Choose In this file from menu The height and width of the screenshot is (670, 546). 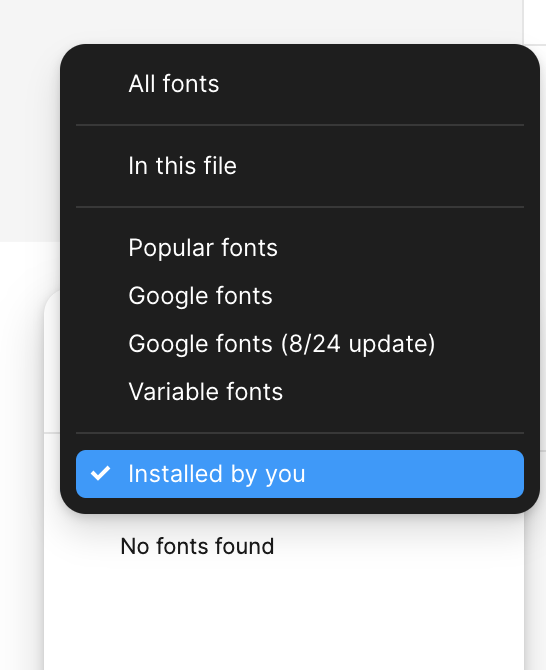click(x=299, y=166)
